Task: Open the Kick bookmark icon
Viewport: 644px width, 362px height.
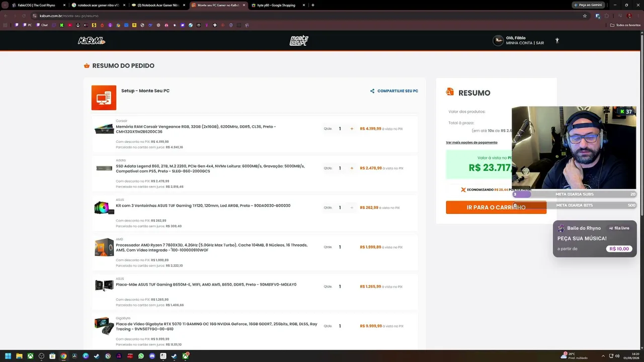Action: coord(61,25)
